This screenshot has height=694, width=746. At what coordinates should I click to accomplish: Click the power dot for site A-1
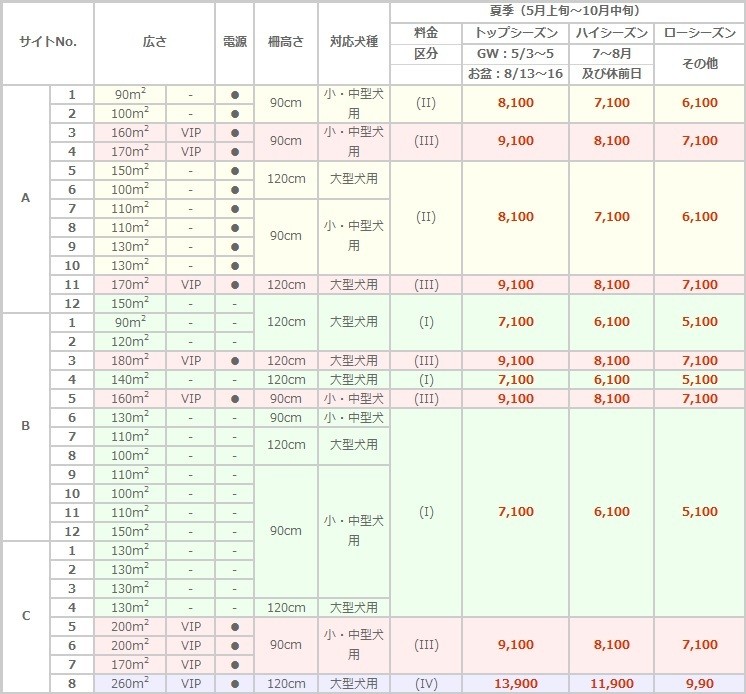tap(235, 95)
